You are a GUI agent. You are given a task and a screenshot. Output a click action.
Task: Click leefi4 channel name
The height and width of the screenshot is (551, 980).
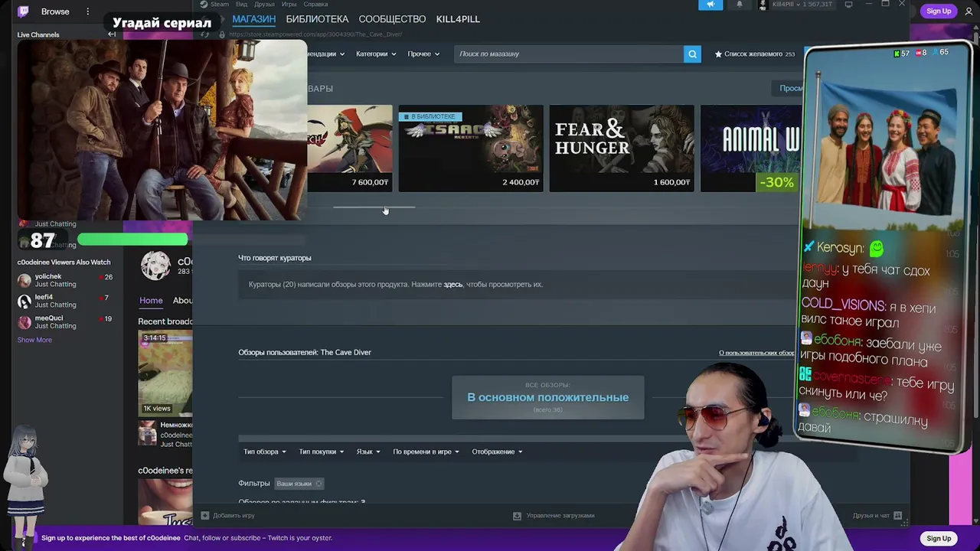click(x=44, y=297)
